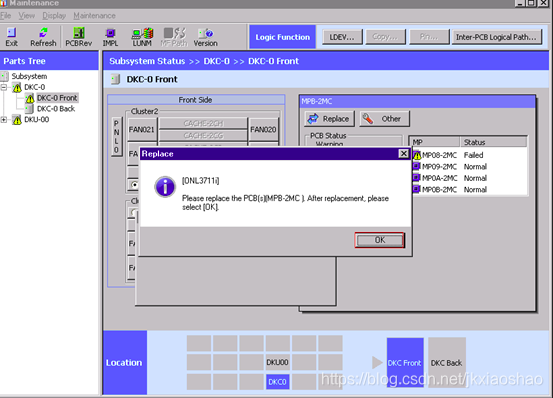Click the LDEV... button
The image size is (553, 398).
(342, 37)
